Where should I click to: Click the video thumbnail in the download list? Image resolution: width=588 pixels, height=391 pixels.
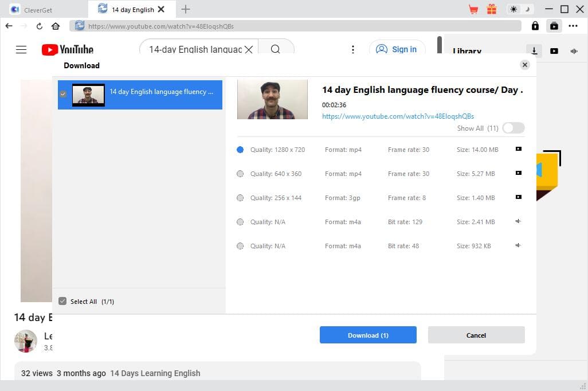coord(87,95)
